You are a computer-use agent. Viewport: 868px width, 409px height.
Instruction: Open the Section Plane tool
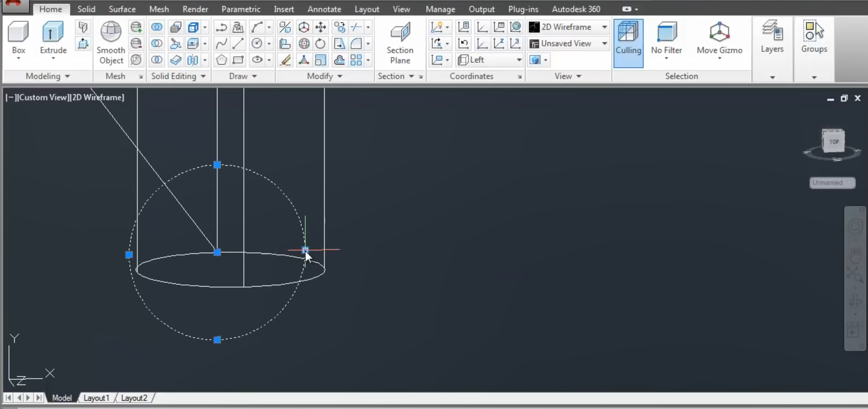400,43
